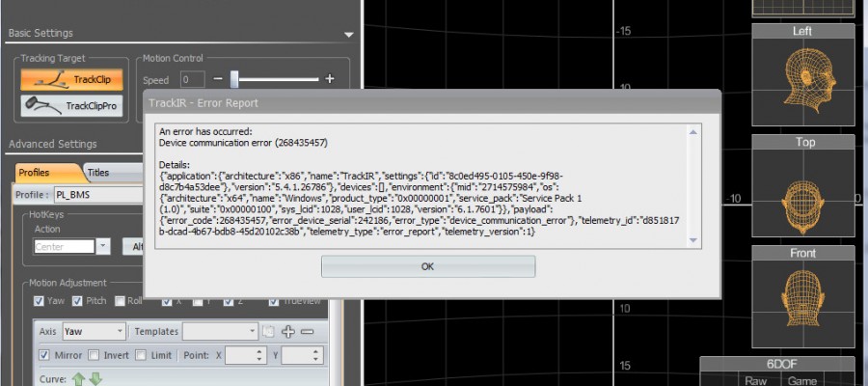Image resolution: width=868 pixels, height=386 pixels.
Task: Switch to the Profiles tab
Action: (35, 173)
